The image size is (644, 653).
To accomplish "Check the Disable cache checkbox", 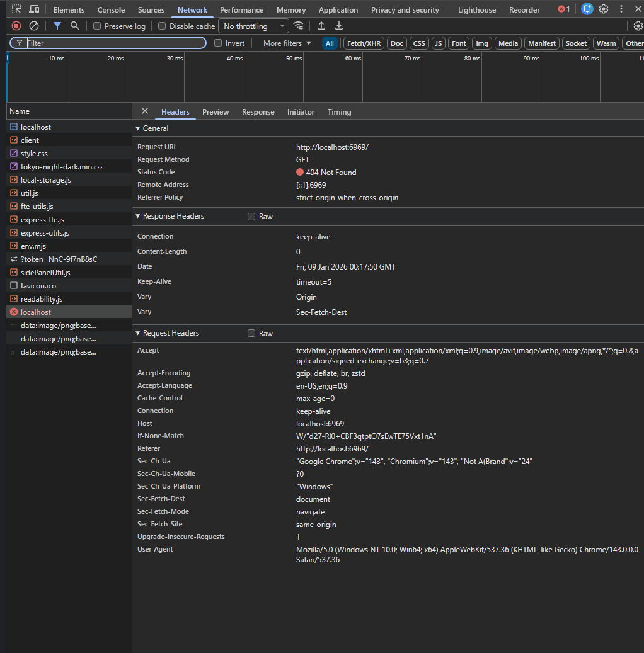I will tap(162, 26).
